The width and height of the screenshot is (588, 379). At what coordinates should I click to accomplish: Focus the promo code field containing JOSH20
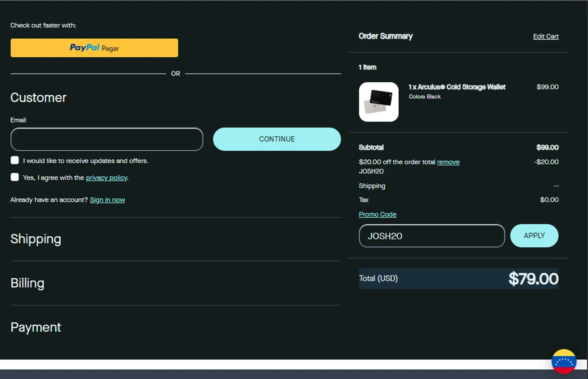point(432,236)
